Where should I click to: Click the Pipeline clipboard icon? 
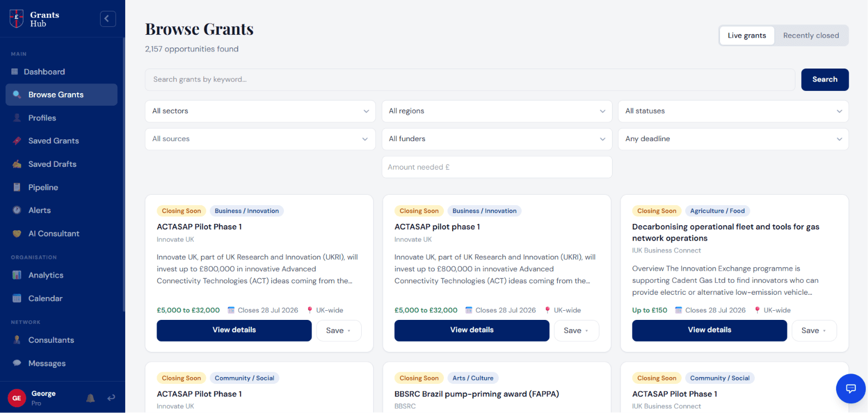17,187
